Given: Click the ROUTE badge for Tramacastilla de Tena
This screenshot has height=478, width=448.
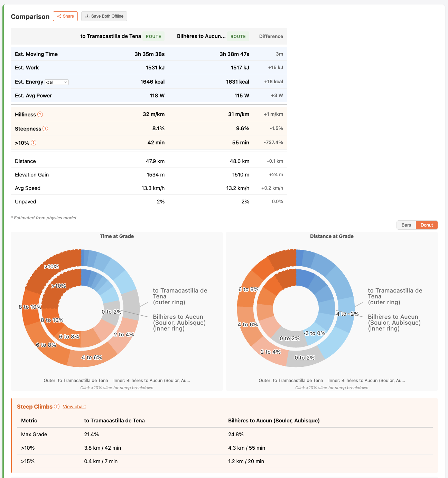Looking at the screenshot, I should (x=153, y=36).
